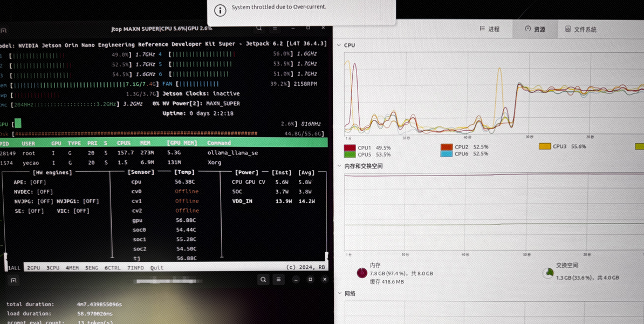Open the CPU2 color swatch

click(x=447, y=147)
